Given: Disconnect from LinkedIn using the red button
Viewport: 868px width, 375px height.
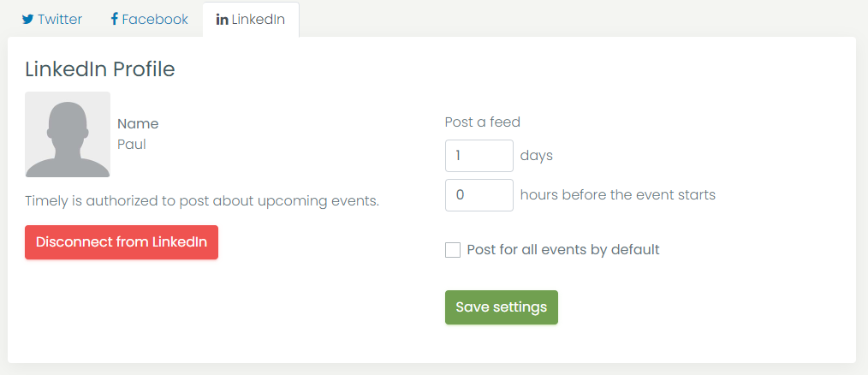Looking at the screenshot, I should point(122,242).
